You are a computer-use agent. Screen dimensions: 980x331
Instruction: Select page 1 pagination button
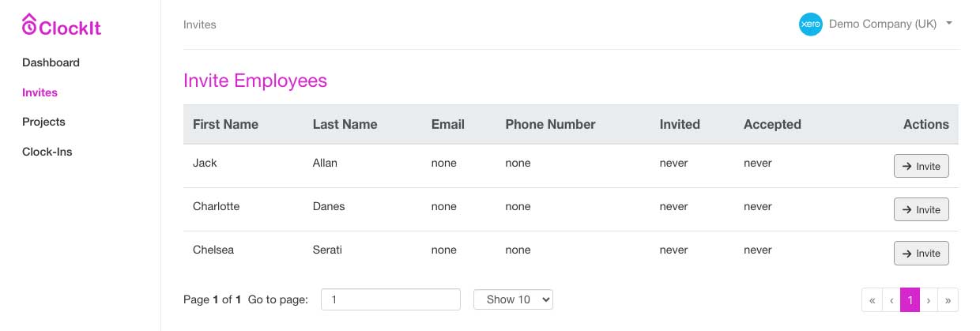tap(910, 300)
